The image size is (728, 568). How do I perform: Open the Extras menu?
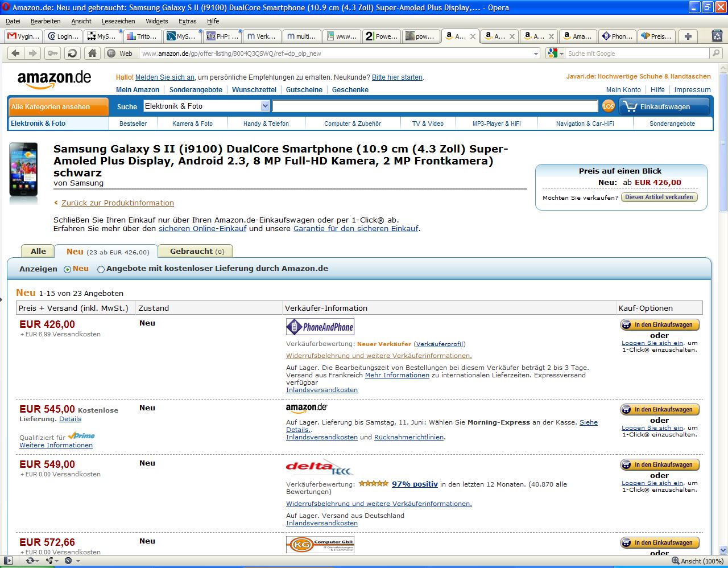coord(187,21)
